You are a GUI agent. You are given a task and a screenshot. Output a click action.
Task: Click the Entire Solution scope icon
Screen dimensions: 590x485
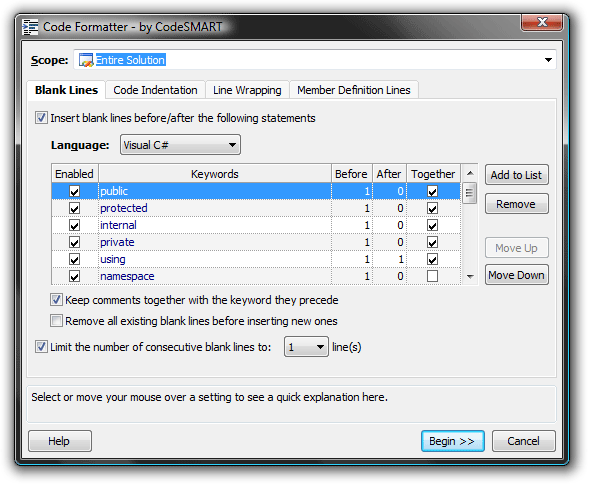(86, 60)
